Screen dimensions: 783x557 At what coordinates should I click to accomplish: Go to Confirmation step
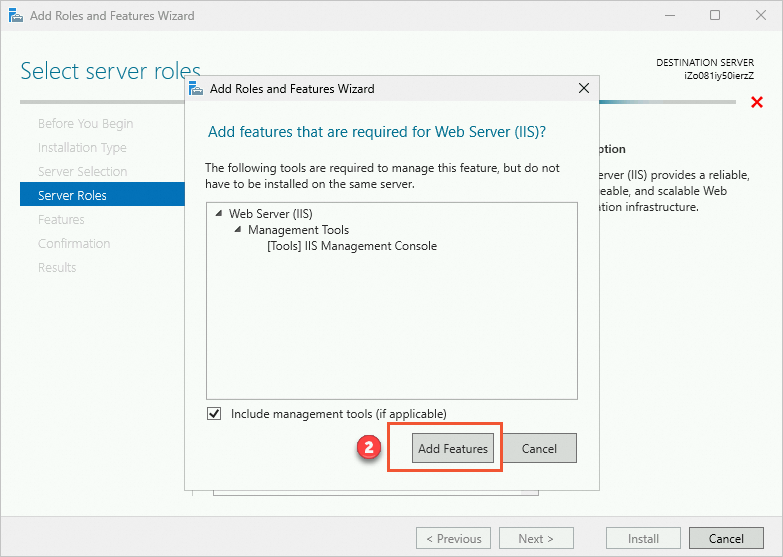coord(74,243)
